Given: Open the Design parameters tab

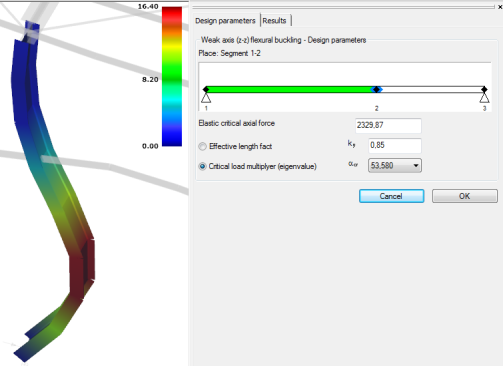Looking at the screenshot, I should [x=225, y=21].
